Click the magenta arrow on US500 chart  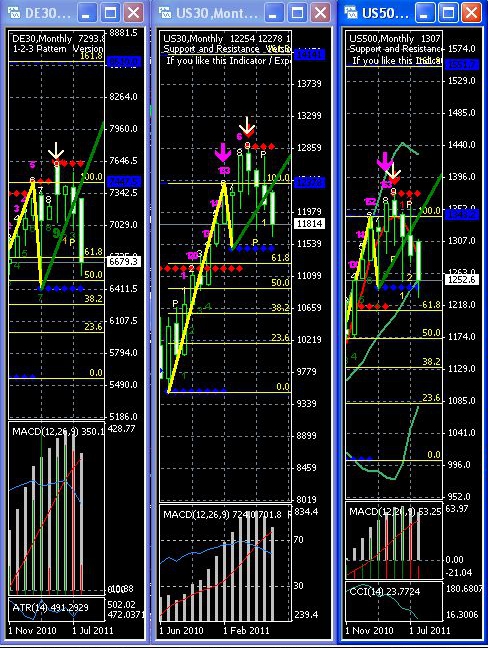[x=384, y=162]
